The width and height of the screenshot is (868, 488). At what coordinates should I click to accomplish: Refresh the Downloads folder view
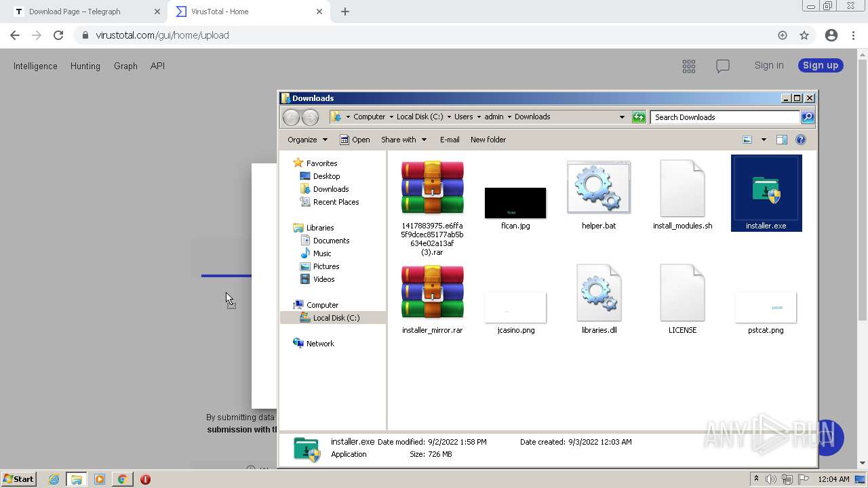coord(639,117)
